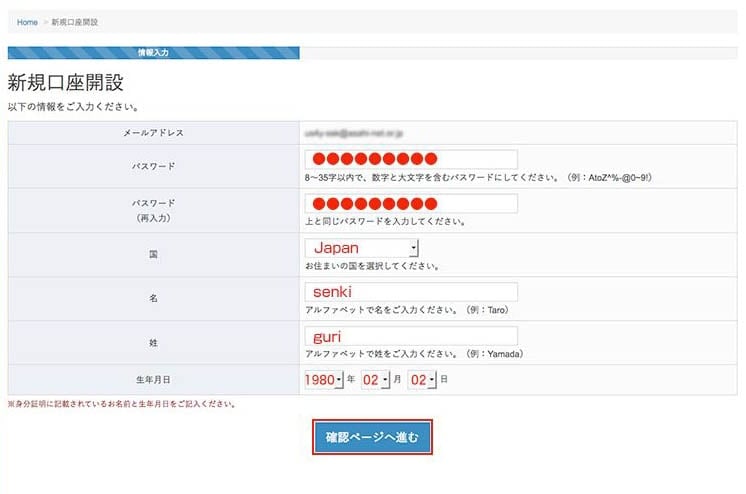Click the 姓 field containing guri
The image size is (746, 494).
[411, 337]
